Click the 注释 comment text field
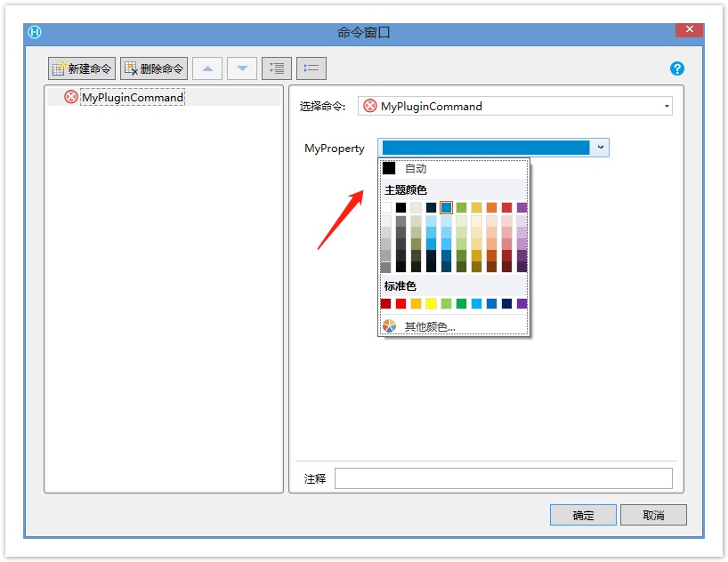 point(503,478)
